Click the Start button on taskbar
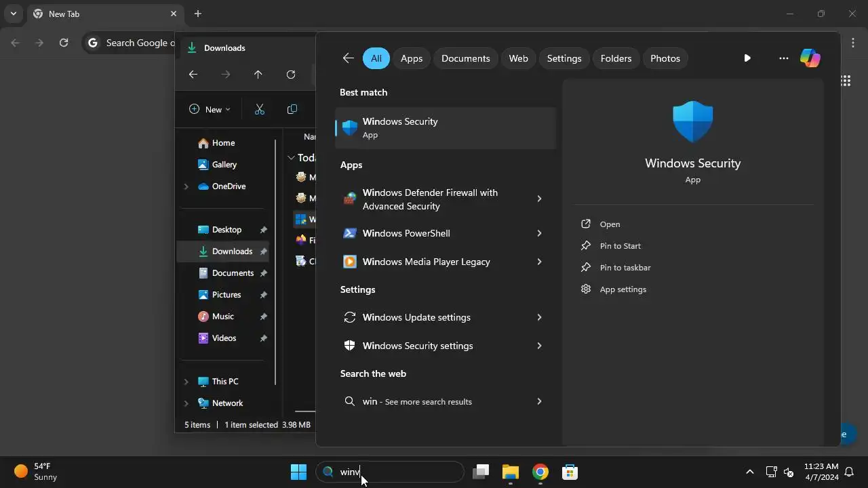The width and height of the screenshot is (868, 488). point(298,472)
